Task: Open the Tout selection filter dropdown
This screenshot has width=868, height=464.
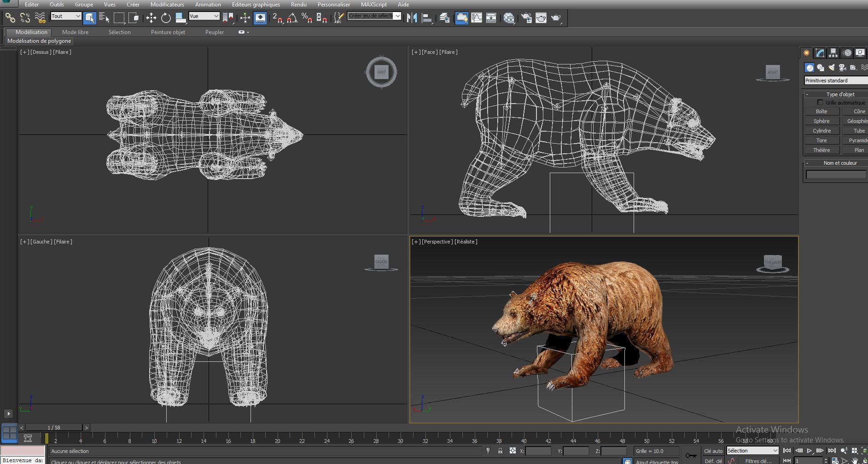Action: click(x=66, y=16)
